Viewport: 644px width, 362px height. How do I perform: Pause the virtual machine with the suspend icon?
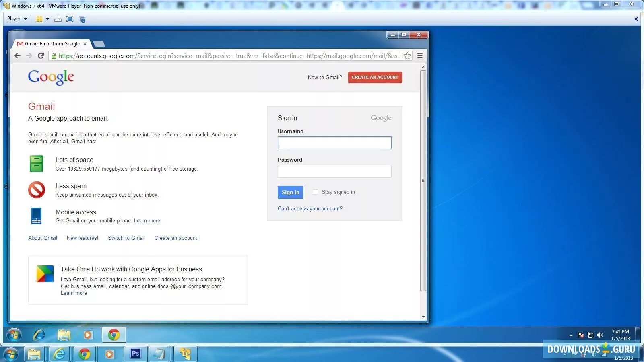tap(39, 19)
